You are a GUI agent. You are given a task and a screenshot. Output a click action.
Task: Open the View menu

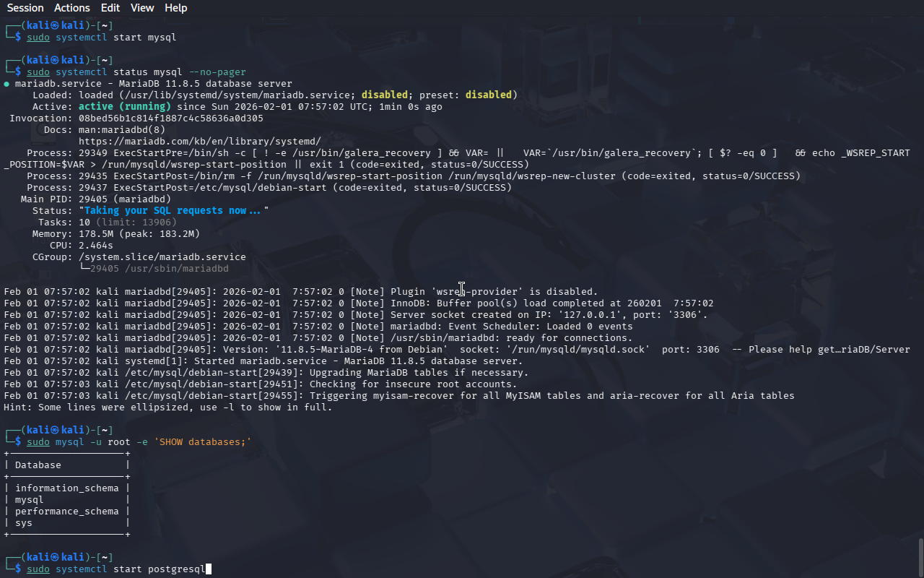[142, 8]
